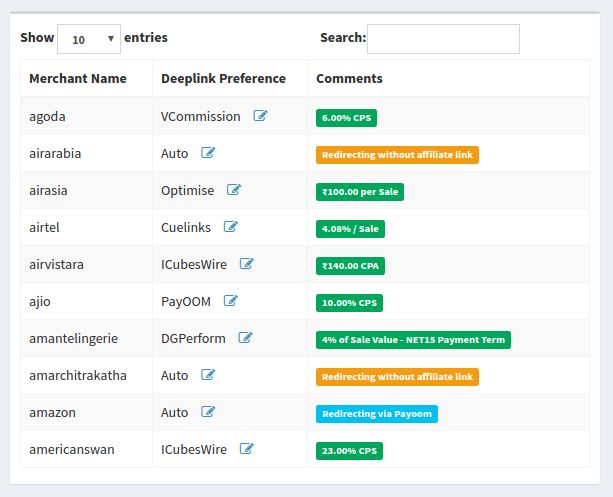Select the amarchitrakatha merchant name
This screenshot has height=497, width=613.
(78, 375)
